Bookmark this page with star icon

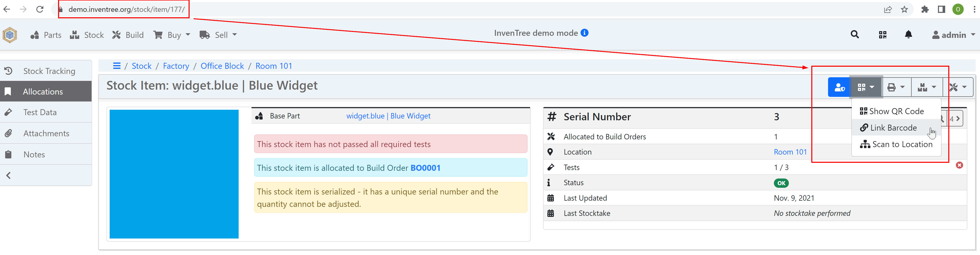tap(904, 10)
